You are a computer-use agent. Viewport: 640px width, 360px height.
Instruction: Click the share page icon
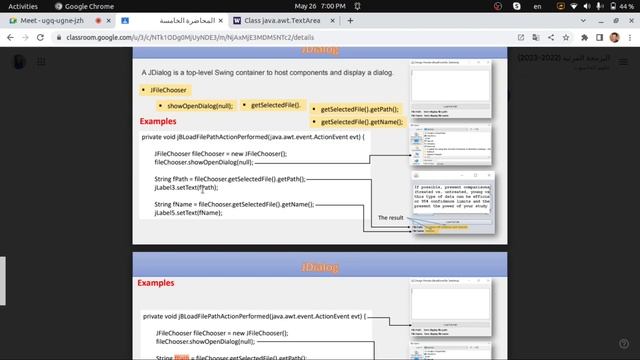551,38
